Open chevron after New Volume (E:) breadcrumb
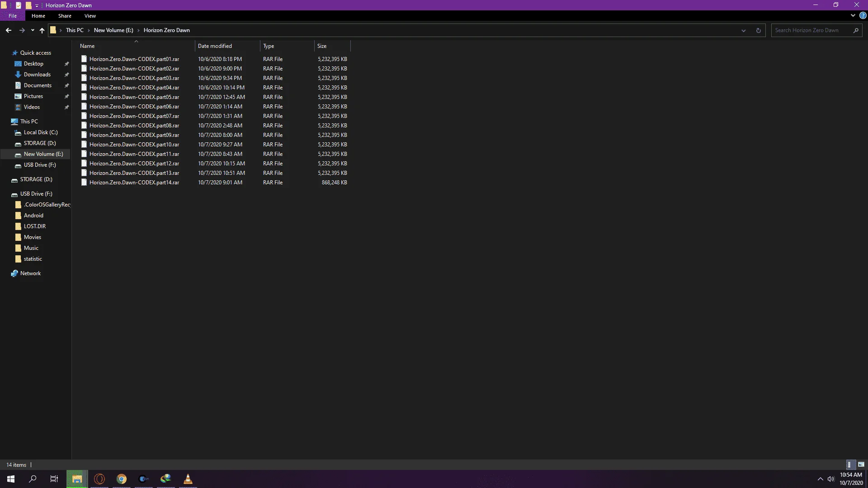868x488 pixels. pyautogui.click(x=138, y=30)
